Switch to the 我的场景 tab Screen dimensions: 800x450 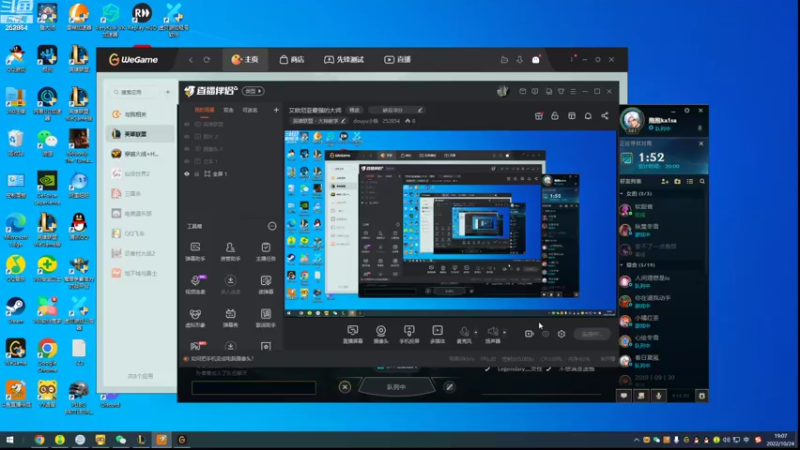(x=204, y=110)
